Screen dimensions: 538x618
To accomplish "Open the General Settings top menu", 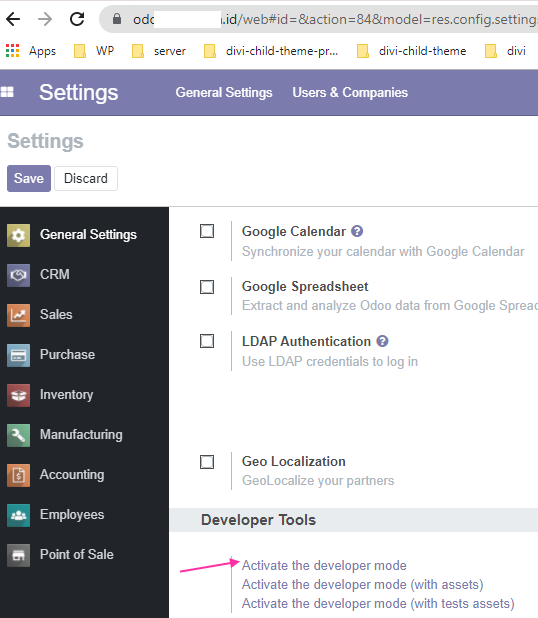I will click(224, 92).
